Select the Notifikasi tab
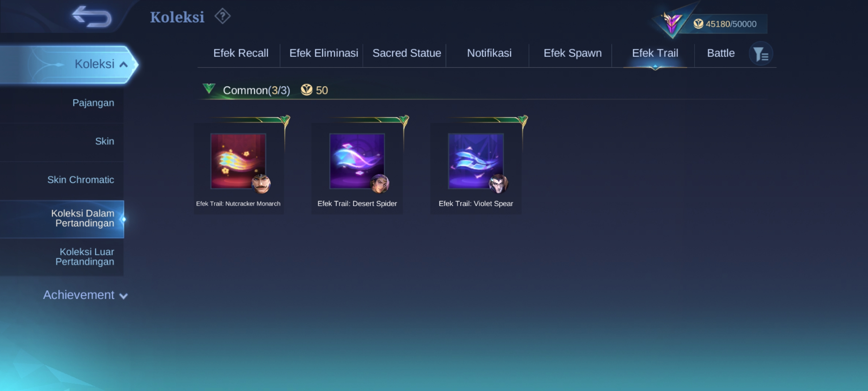Screen dimensions: 868x391 click(x=489, y=53)
